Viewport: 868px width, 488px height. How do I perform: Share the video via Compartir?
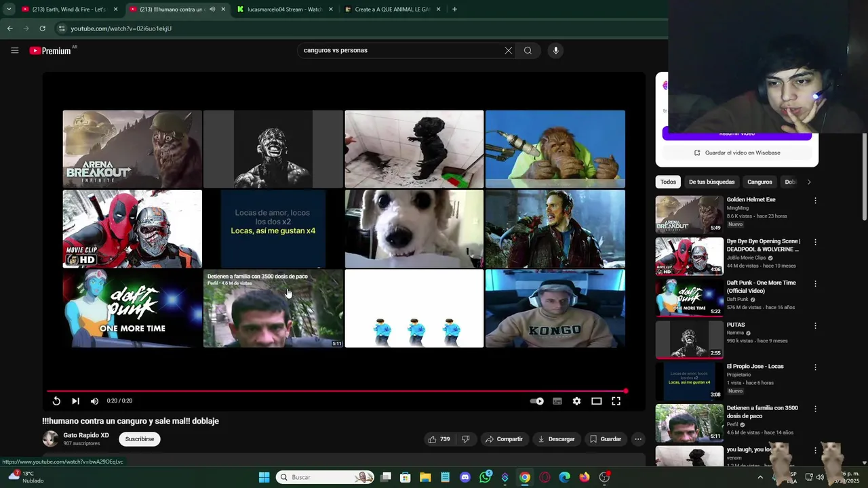505,439
